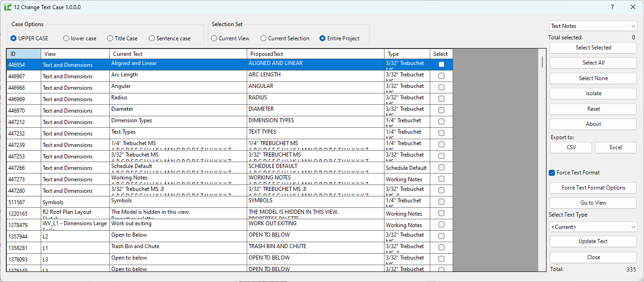Export the list to CSV

click(571, 147)
